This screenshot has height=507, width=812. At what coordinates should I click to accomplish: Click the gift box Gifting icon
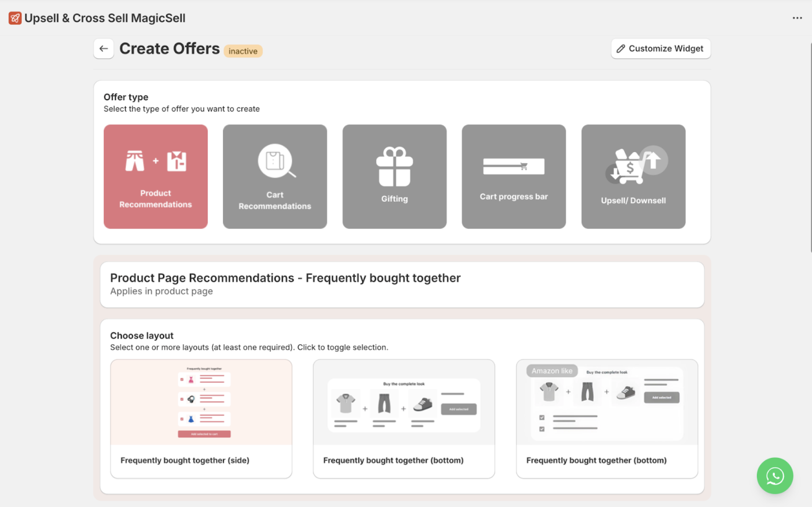pyautogui.click(x=395, y=166)
